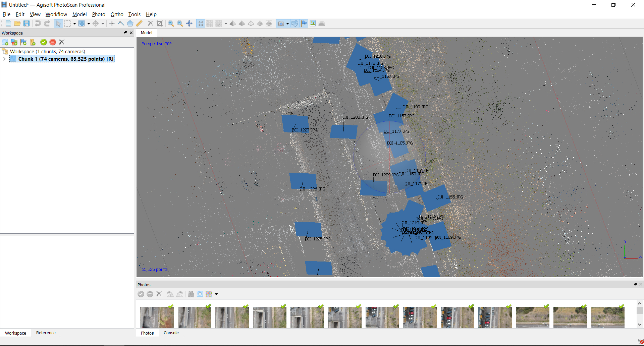Open the Workflow menu
Image resolution: width=644 pixels, height=346 pixels.
click(56, 14)
